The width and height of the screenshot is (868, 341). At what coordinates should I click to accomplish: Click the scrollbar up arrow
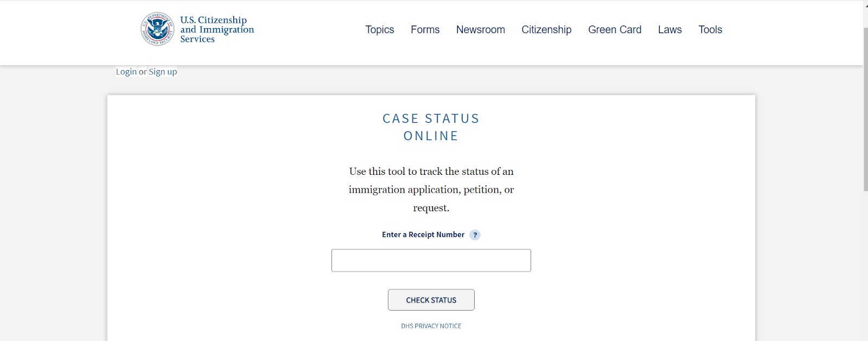pyautogui.click(x=865, y=4)
